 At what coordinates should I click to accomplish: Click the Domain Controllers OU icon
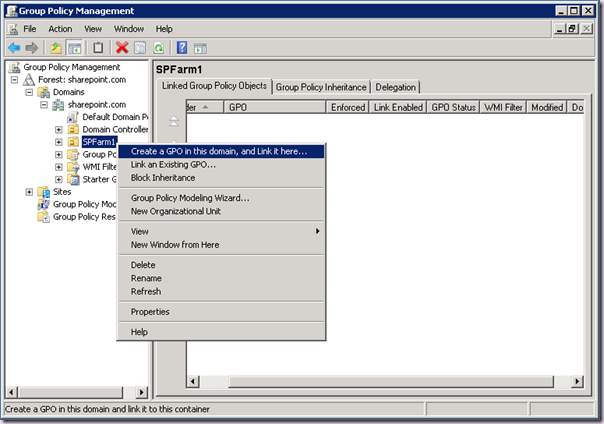[73, 129]
